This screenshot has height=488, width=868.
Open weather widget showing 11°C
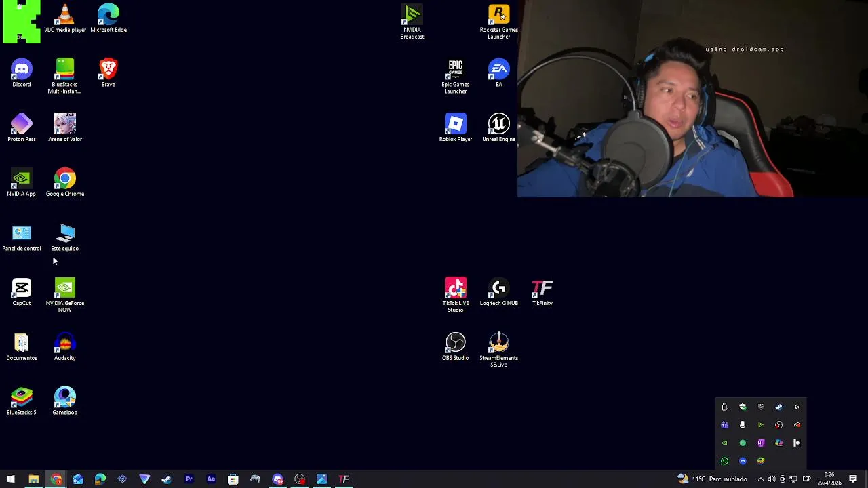point(712,479)
